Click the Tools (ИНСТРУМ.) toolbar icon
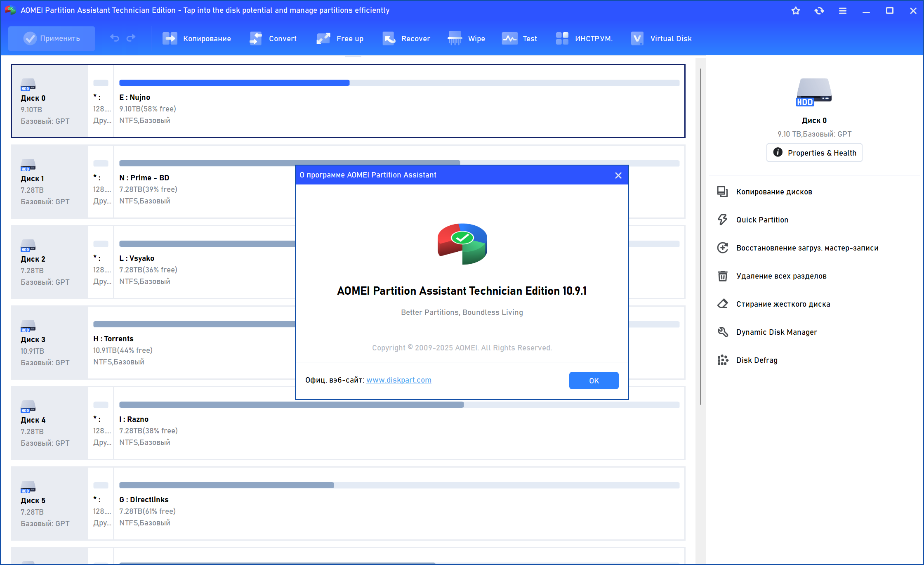This screenshot has height=565, width=924. tap(562, 38)
